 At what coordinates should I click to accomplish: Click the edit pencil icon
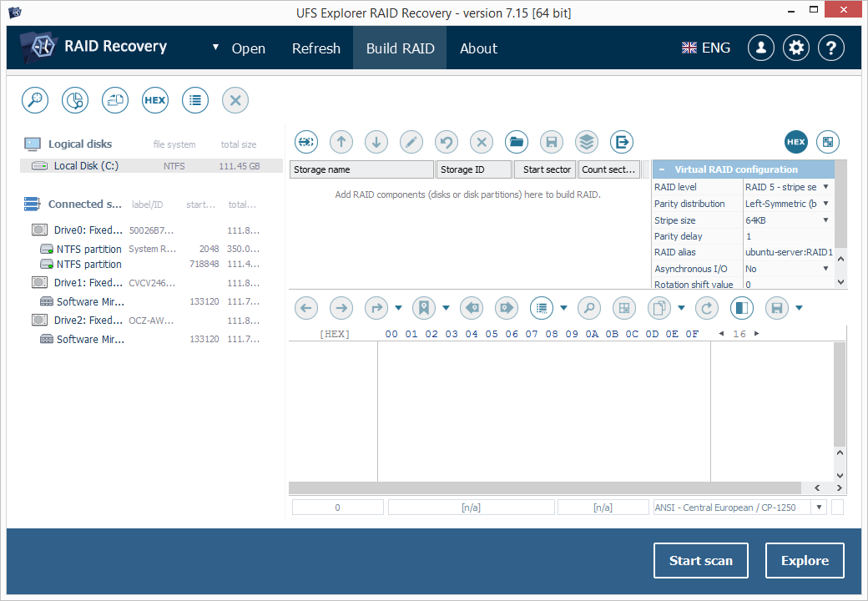[411, 142]
